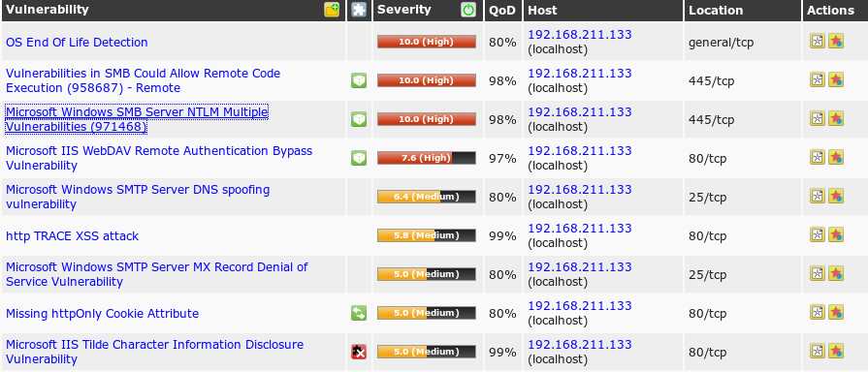
Task: Click green arrows icon in httpOnly Cookie row
Action: pos(359,314)
